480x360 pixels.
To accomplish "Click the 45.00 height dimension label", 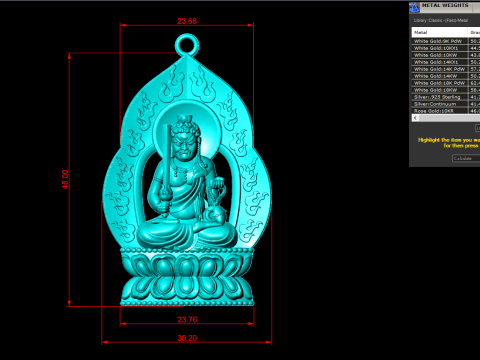I will tap(65, 179).
